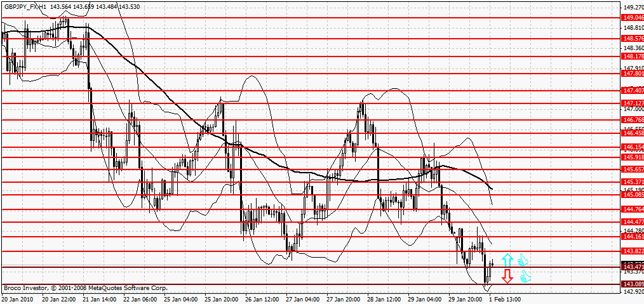The width and height of the screenshot is (644, 304).
Task: Click the 147.127 red price tag
Action: (631, 103)
